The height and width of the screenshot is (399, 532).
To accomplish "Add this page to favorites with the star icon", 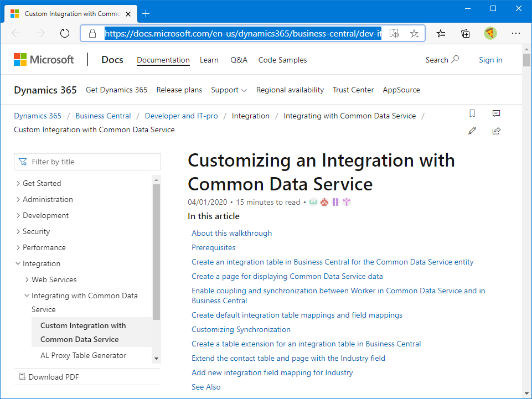I will (414, 33).
